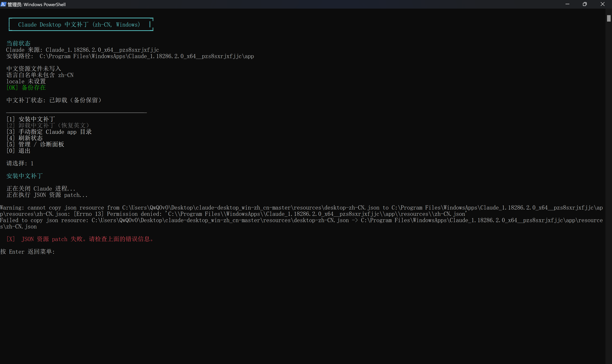This screenshot has height=364, width=612.
Task: Click the window title '管理员: Windows PowerShell'
Action: pos(37,4)
